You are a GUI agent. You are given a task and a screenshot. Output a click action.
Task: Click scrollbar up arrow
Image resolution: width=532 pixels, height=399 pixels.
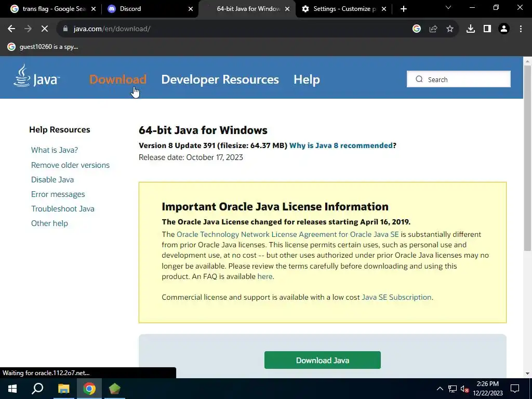(527, 61)
